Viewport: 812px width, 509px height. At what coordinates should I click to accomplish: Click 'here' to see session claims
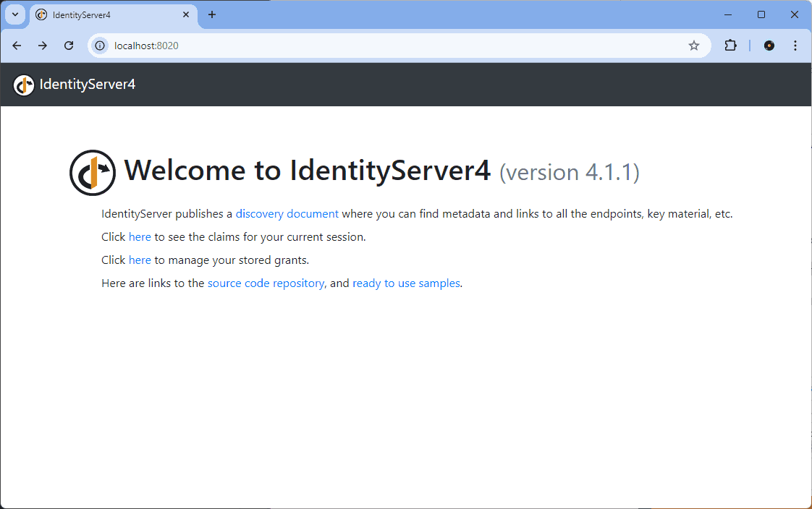point(140,237)
